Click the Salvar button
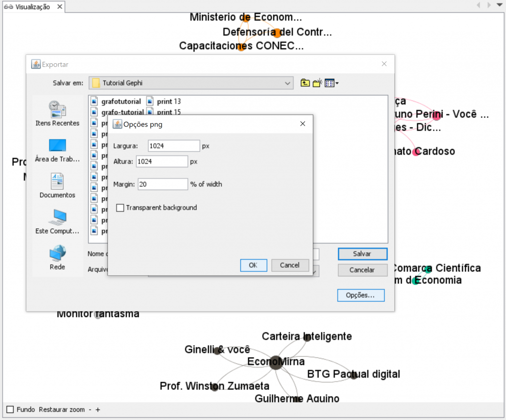The height and width of the screenshot is (420, 506). [x=362, y=253]
